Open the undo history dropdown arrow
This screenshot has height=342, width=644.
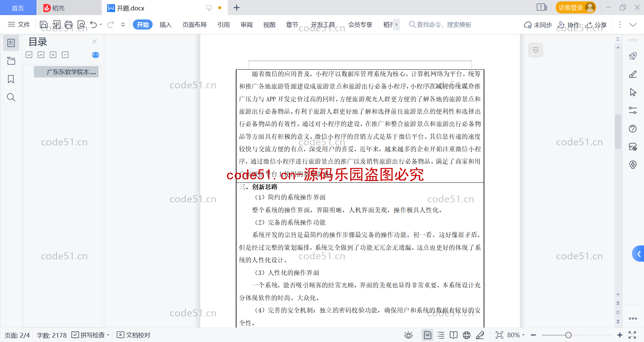[101, 24]
